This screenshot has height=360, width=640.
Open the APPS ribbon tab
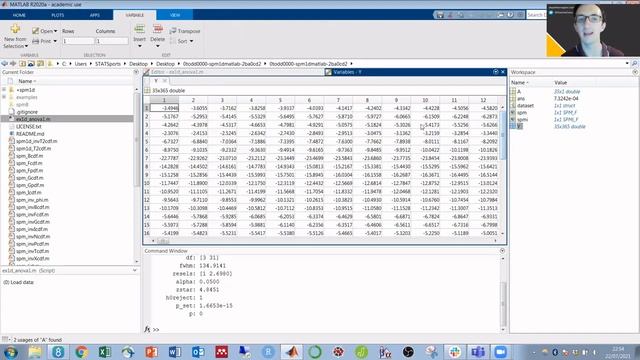[95, 15]
